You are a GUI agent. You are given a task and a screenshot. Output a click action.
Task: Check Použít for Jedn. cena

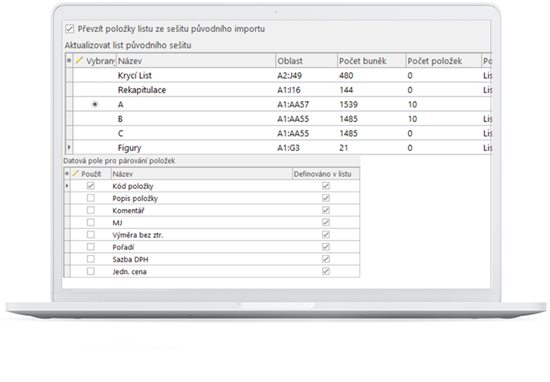coord(91,271)
